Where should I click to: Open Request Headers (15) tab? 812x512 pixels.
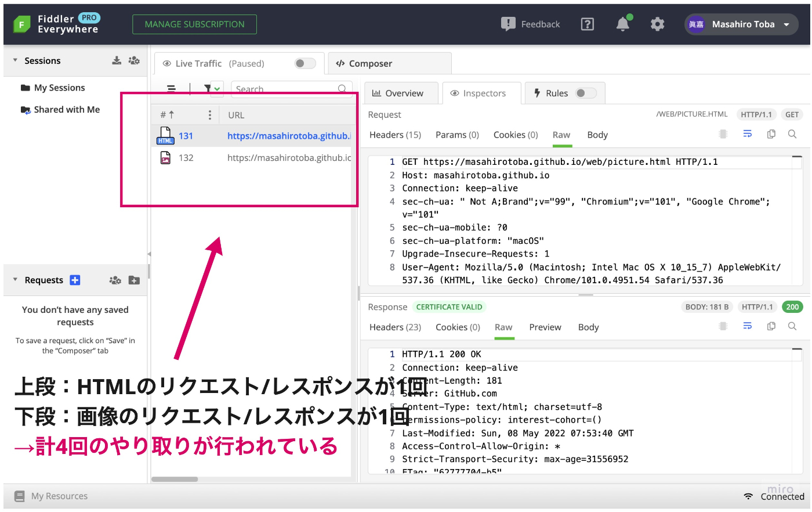coord(396,135)
